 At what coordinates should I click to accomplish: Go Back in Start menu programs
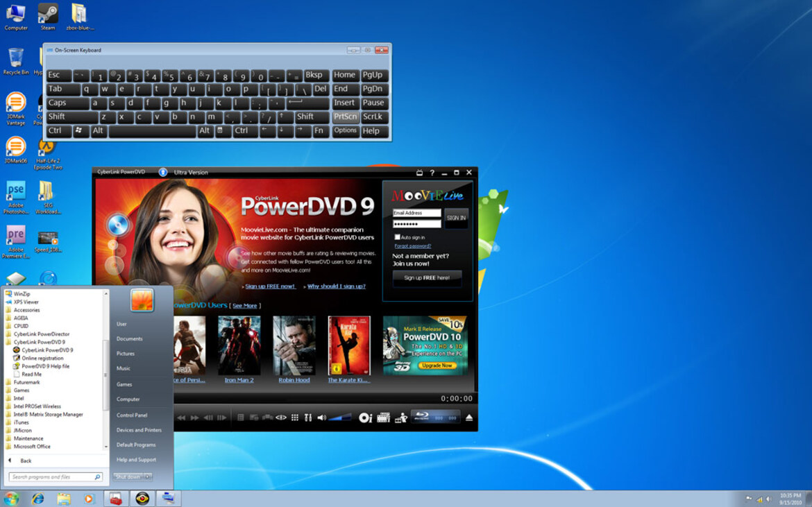26,461
